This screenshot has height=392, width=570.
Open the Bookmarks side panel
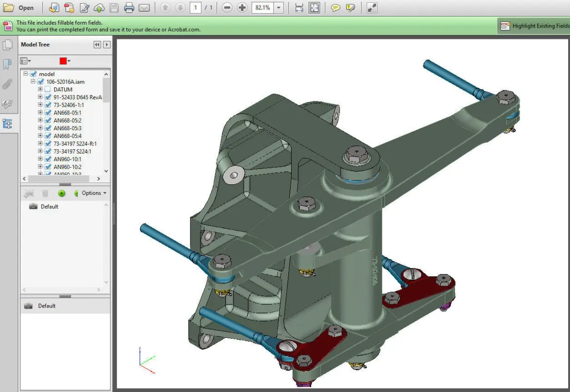pos(8,65)
